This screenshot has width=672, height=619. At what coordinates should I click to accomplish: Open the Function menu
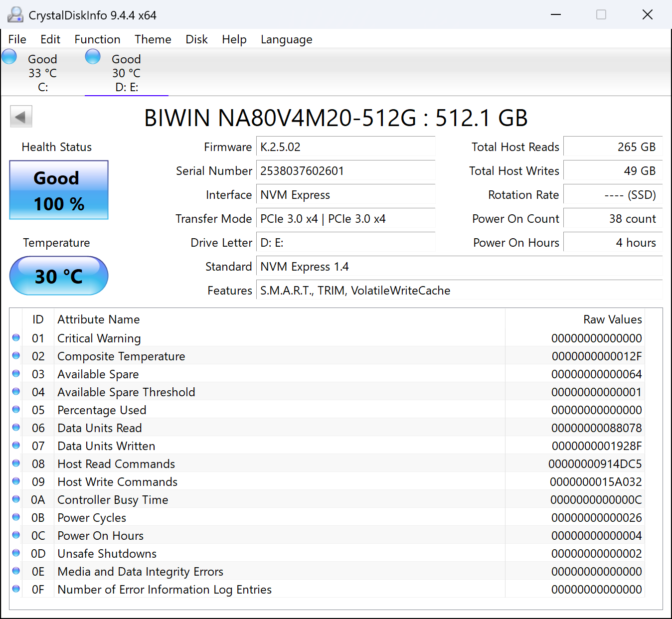coord(97,39)
